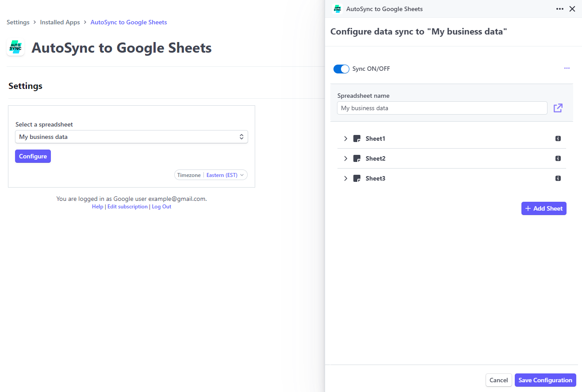Click the sheet icon beside Sheet1
The image size is (582, 392).
click(356, 138)
